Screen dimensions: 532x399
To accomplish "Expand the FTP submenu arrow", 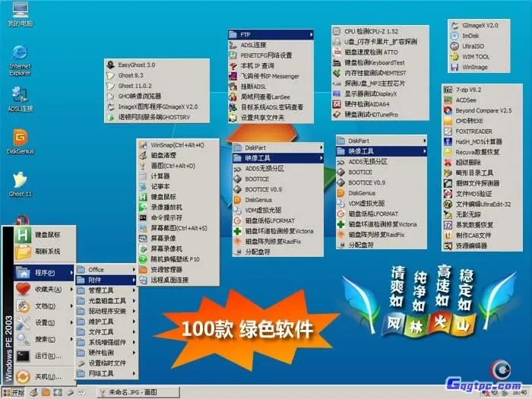I will [311, 35].
